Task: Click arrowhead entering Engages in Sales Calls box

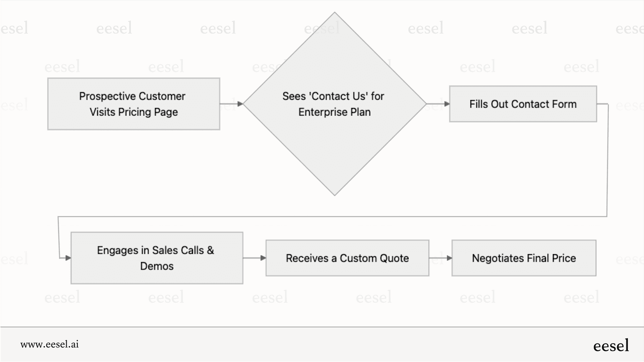Action: [x=68, y=258]
